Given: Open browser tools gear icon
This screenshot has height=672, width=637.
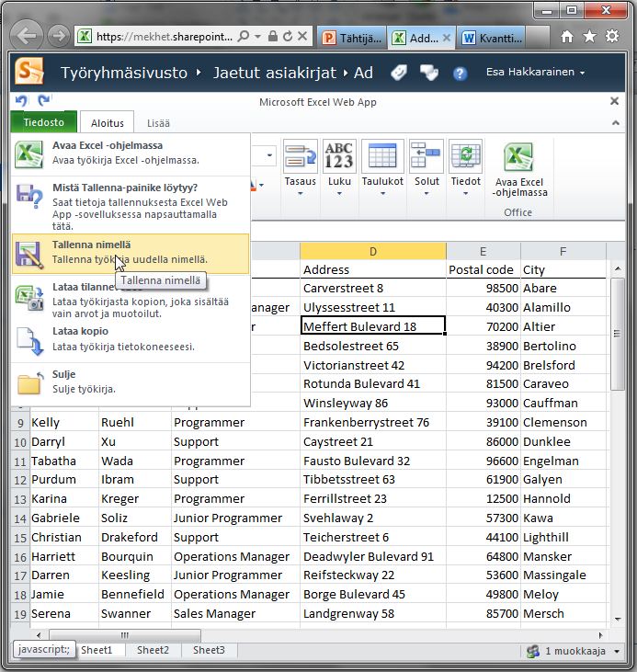Looking at the screenshot, I should tap(612, 37).
